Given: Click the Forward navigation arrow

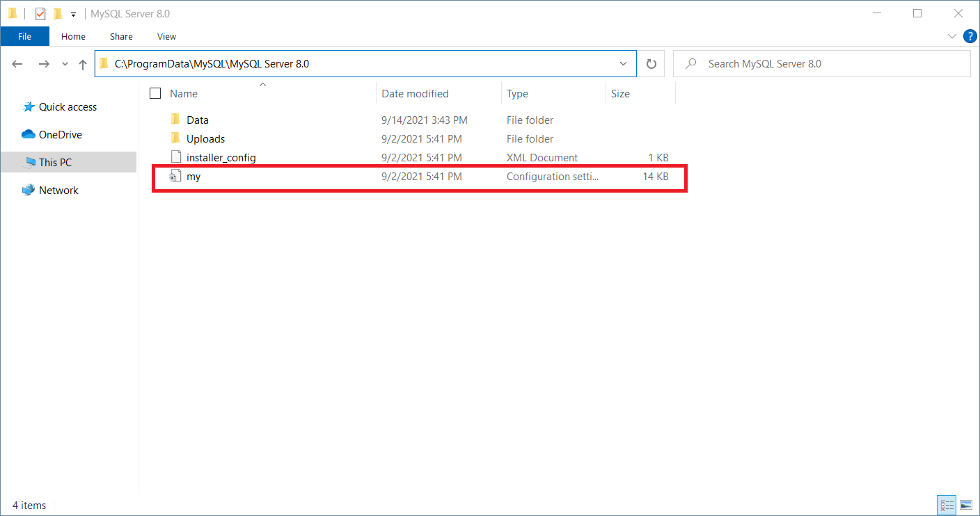Looking at the screenshot, I should pos(44,64).
